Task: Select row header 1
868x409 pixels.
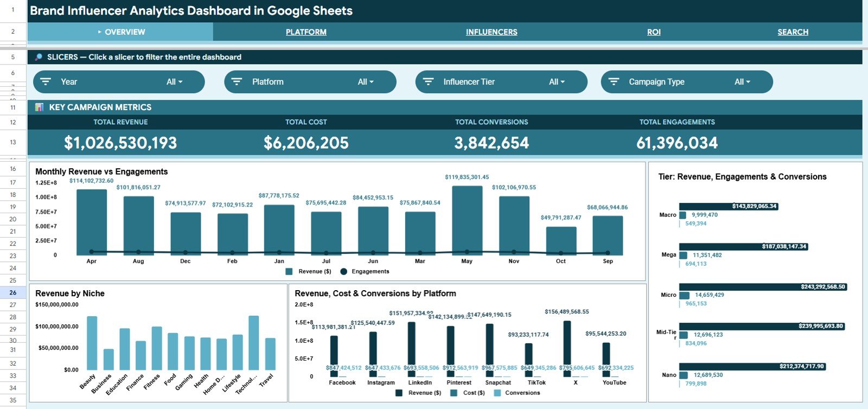Action: coord(13,10)
